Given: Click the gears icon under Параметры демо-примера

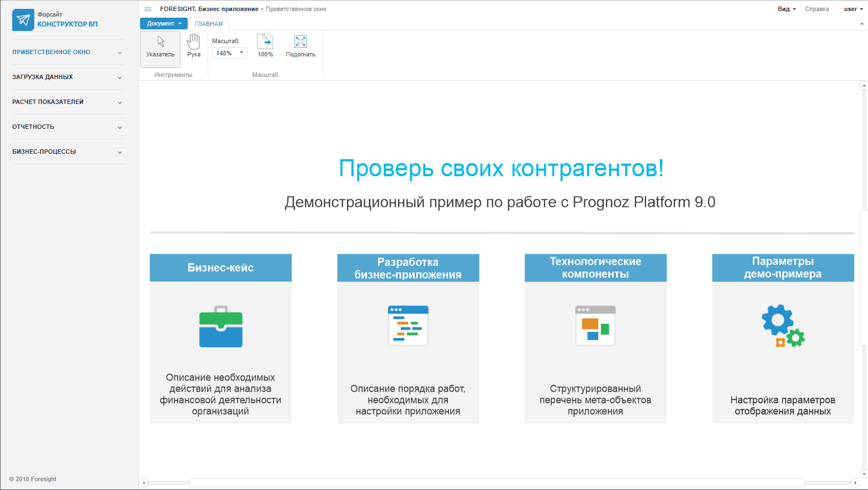Looking at the screenshot, I should [x=783, y=326].
